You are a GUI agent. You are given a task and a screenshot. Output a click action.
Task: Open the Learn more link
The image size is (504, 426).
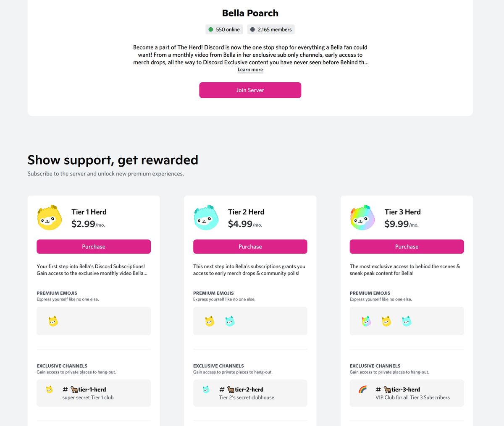click(250, 69)
